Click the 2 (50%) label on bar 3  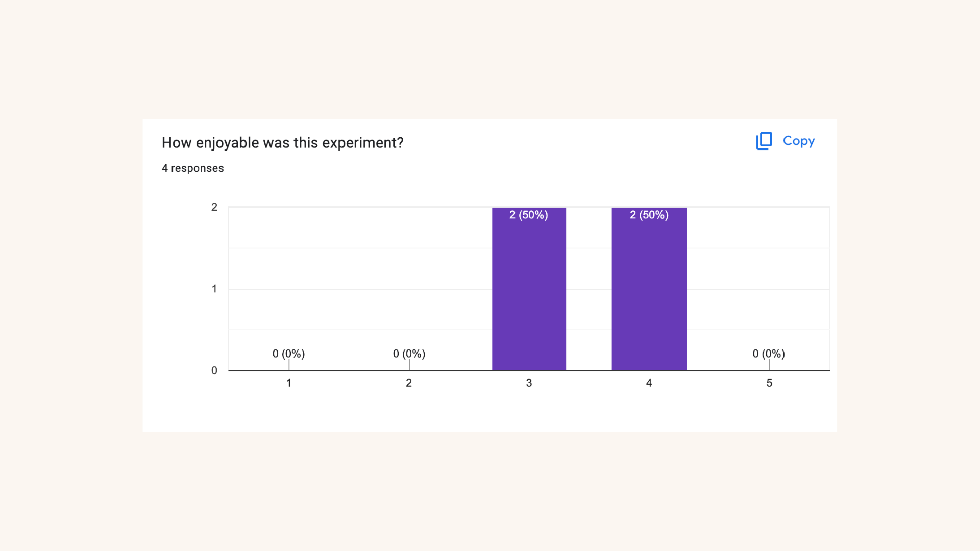click(x=529, y=215)
